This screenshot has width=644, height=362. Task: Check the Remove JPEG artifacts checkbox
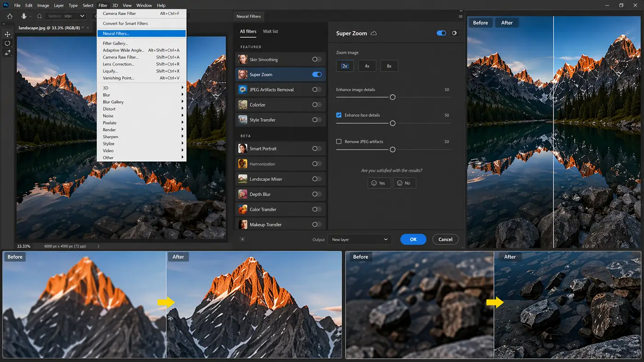[339, 141]
